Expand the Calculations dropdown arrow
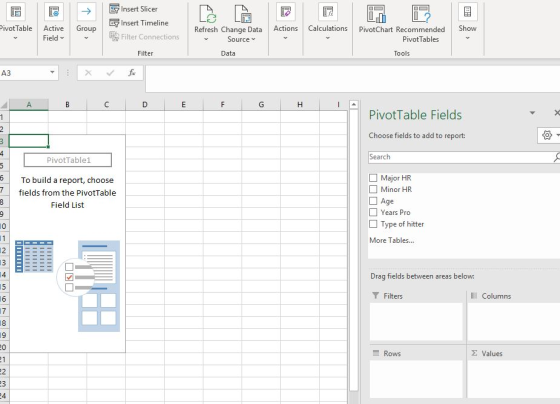 click(328, 38)
